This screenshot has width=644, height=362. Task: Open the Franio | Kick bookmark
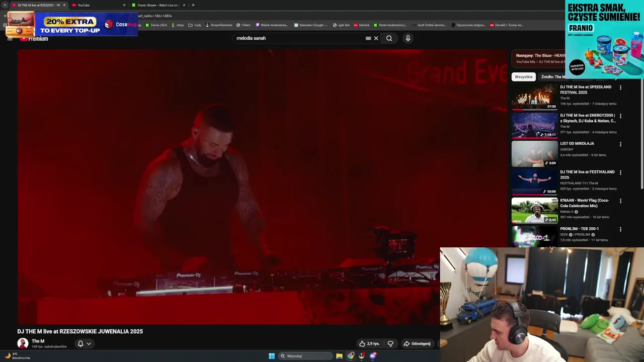pos(156,25)
